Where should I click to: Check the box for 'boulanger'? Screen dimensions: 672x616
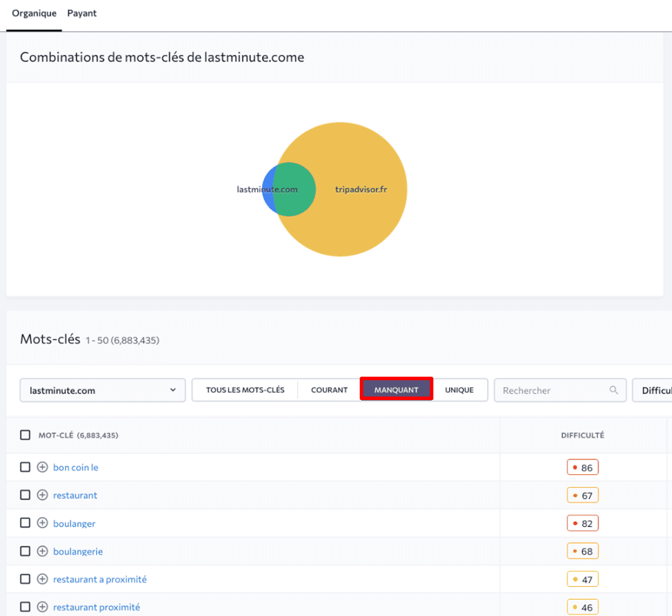pyautogui.click(x=25, y=523)
